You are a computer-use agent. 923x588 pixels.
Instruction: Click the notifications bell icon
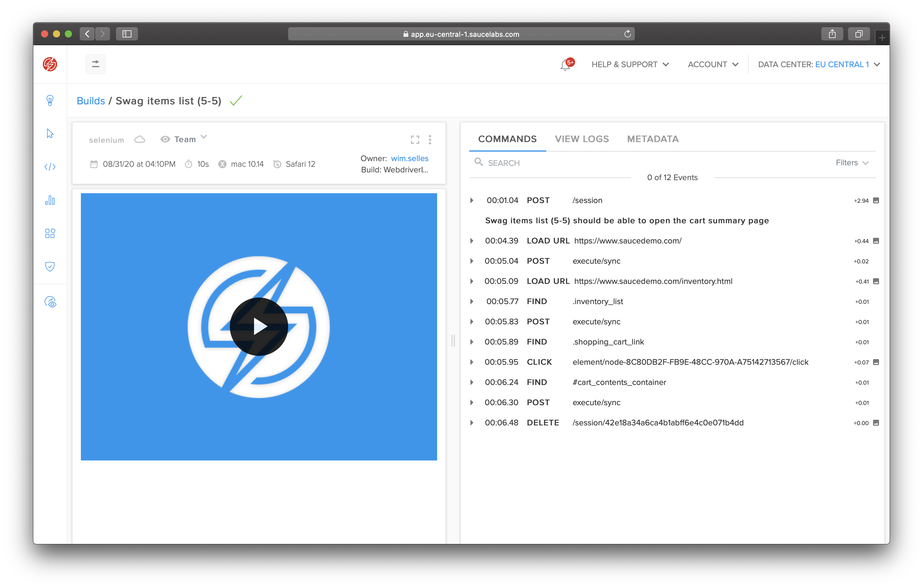tap(565, 65)
